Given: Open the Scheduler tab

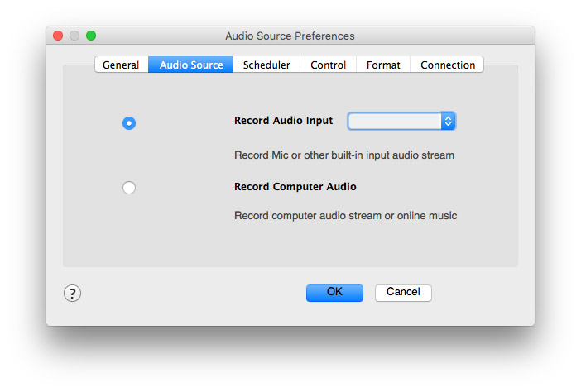Looking at the screenshot, I should (266, 65).
